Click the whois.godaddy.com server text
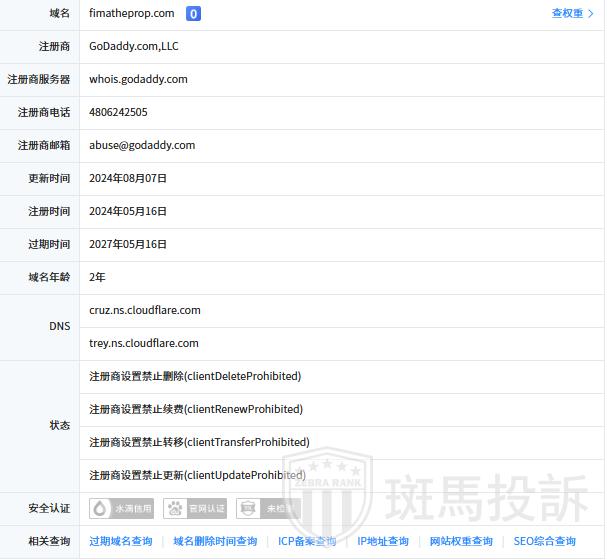This screenshot has width=607, height=560. 138,79
